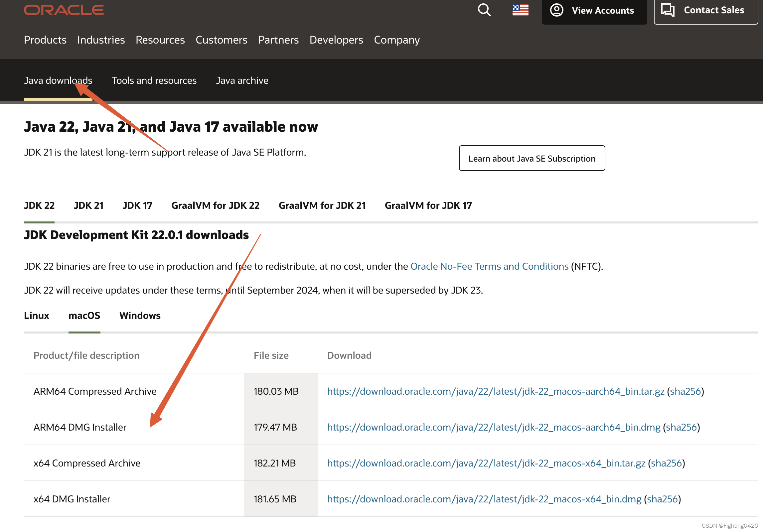Screen dimensions: 763x532
Task: Open the Products menu
Action: [x=45, y=40]
